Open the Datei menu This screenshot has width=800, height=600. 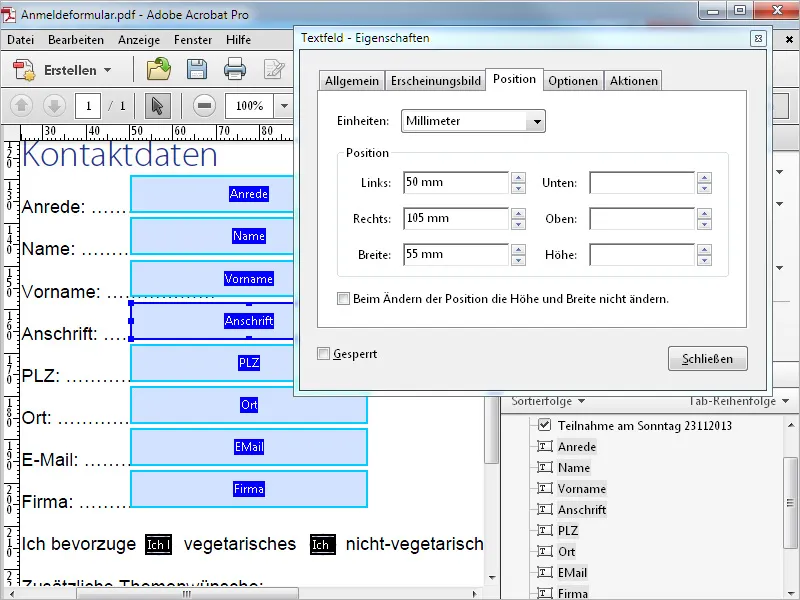coord(20,40)
